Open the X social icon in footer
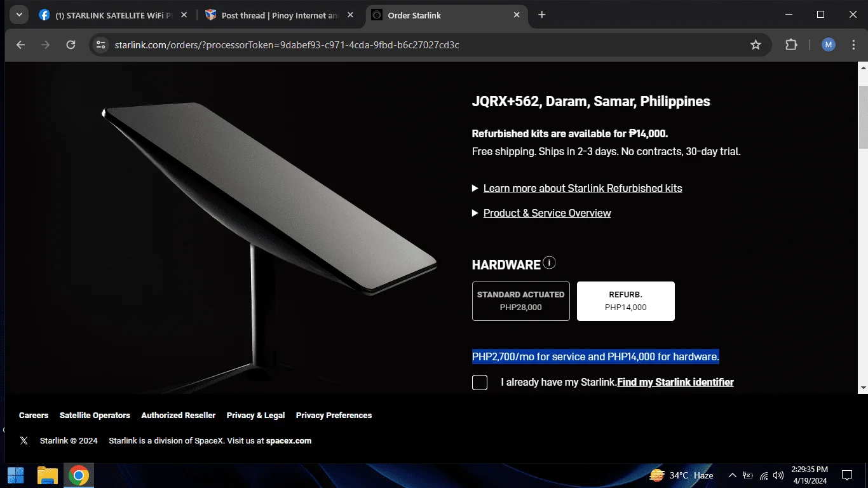The width and height of the screenshot is (868, 488). tap(24, 440)
